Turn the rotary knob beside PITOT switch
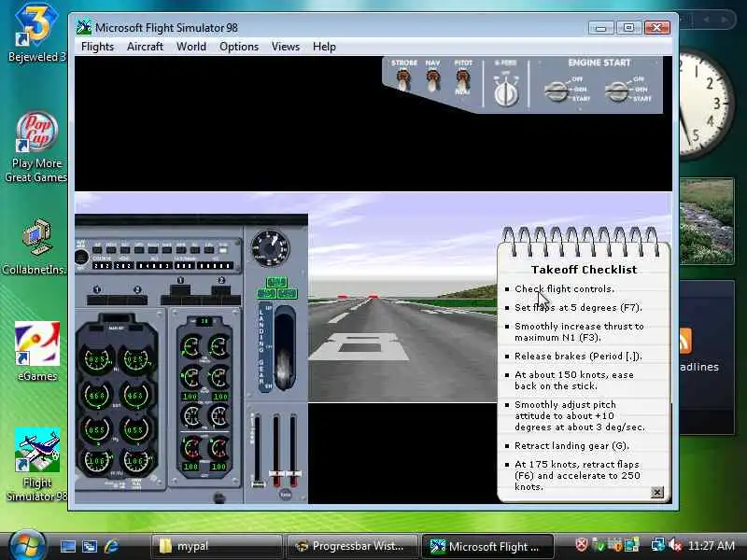Image resolution: width=747 pixels, height=560 pixels. coord(506,92)
